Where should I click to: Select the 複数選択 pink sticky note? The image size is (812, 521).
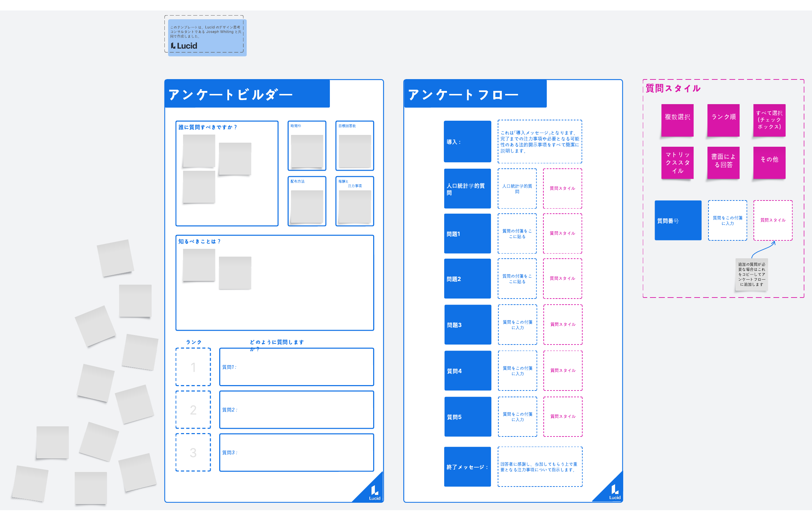coord(677,120)
